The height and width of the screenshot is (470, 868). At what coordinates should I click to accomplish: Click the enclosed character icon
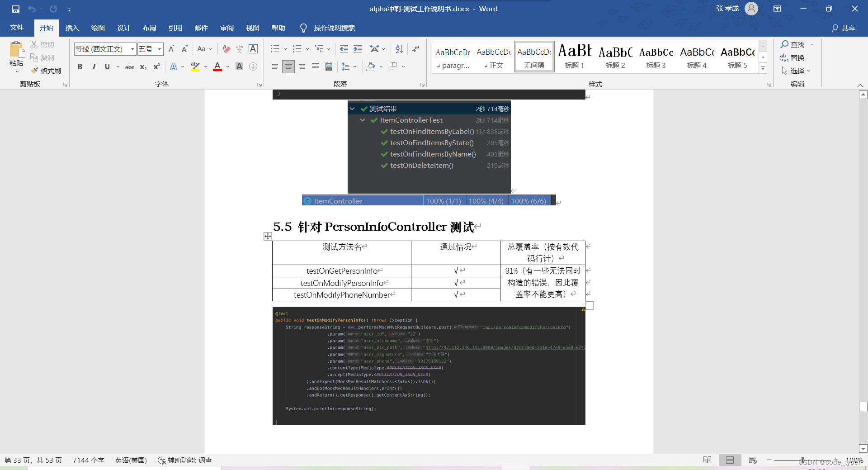tap(253, 67)
